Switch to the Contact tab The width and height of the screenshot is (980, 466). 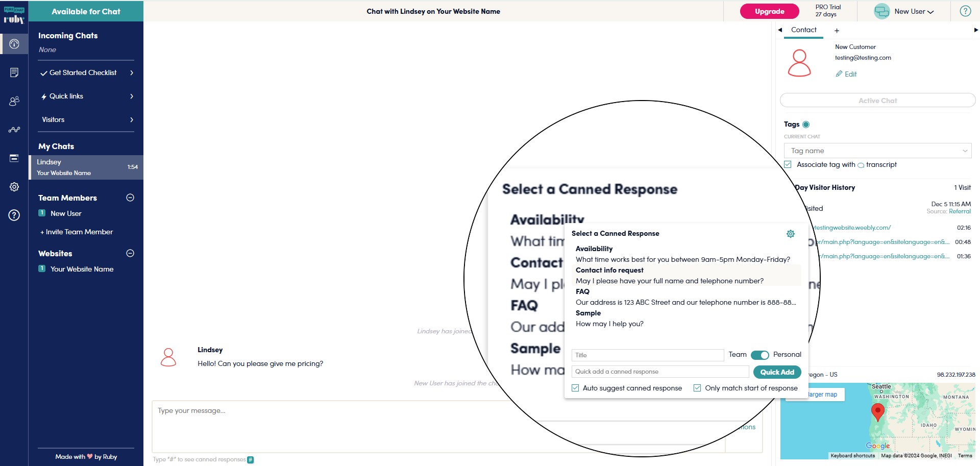[803, 30]
